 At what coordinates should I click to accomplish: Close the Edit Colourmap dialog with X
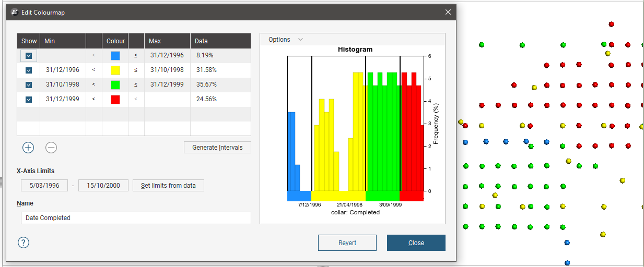[x=448, y=12]
